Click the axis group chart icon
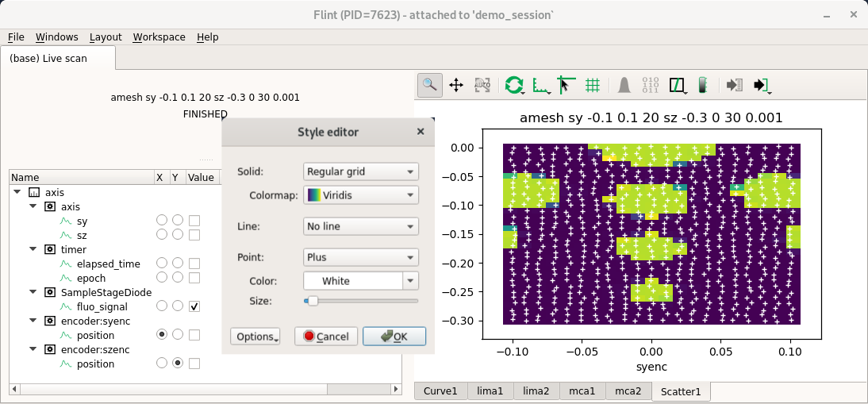 point(34,193)
